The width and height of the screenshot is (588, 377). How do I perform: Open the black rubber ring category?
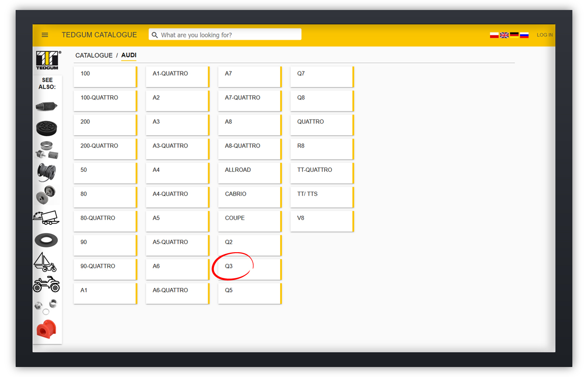pyautogui.click(x=47, y=240)
